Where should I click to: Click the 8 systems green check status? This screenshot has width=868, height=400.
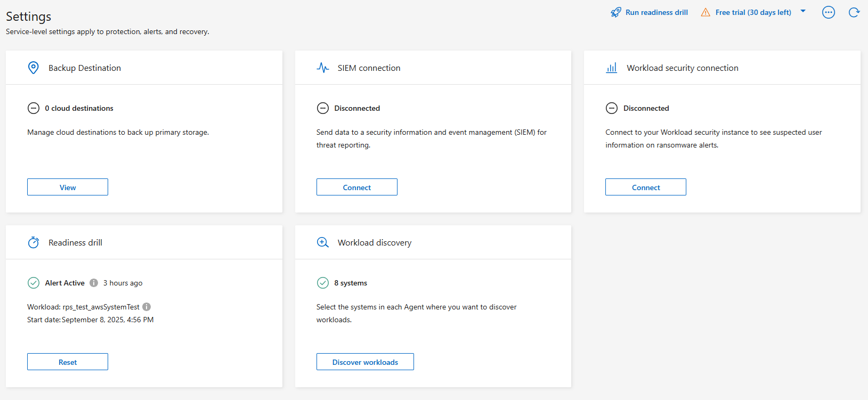click(x=323, y=283)
